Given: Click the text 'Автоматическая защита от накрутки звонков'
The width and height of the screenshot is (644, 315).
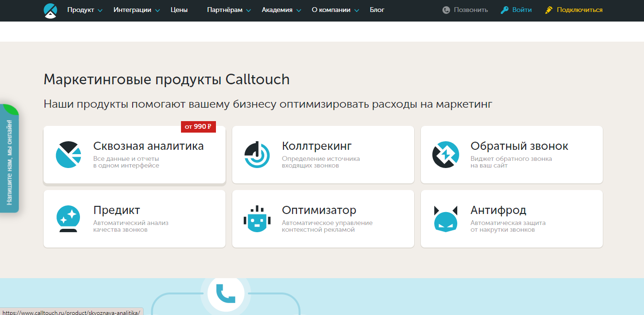Looking at the screenshot, I should click(508, 226).
